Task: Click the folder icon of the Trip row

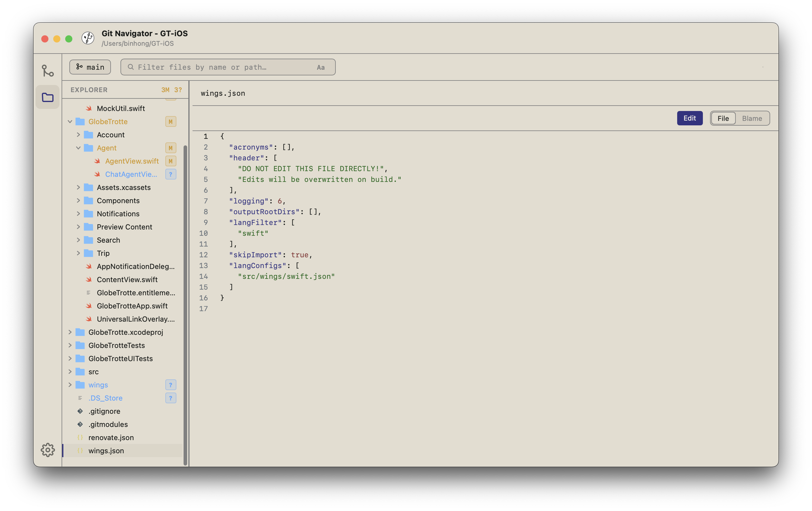Action: point(88,253)
